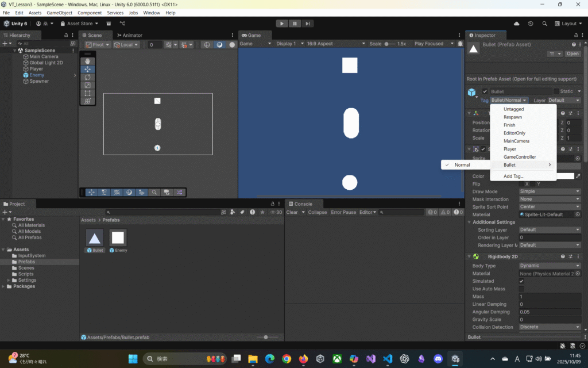The height and width of the screenshot is (368, 588).
Task: Click the Open prefab button
Action: pos(572,53)
